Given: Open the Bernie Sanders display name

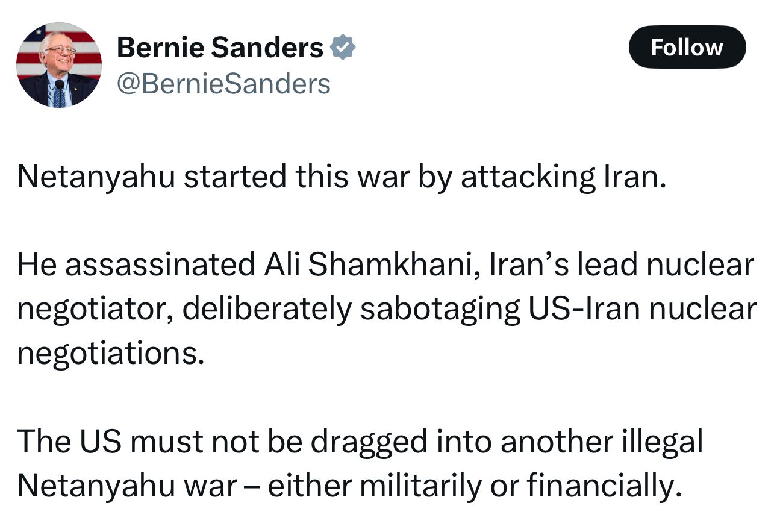Looking at the screenshot, I should pyautogui.click(x=220, y=47).
